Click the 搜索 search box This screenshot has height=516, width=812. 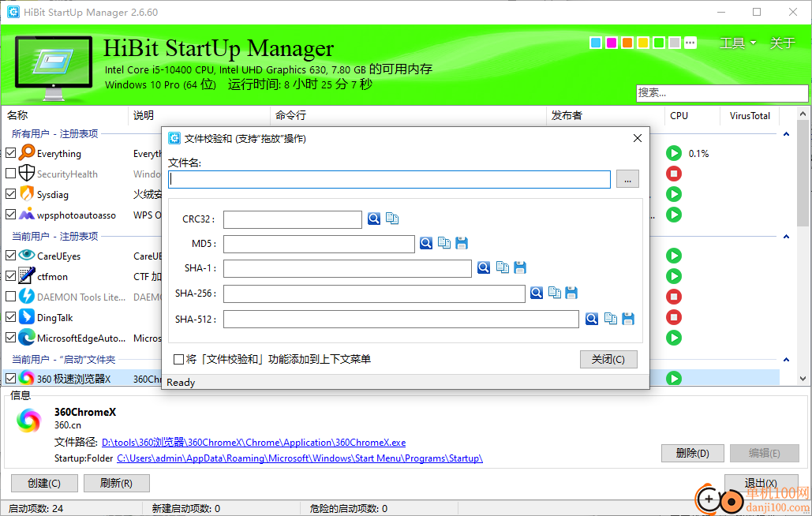point(722,93)
